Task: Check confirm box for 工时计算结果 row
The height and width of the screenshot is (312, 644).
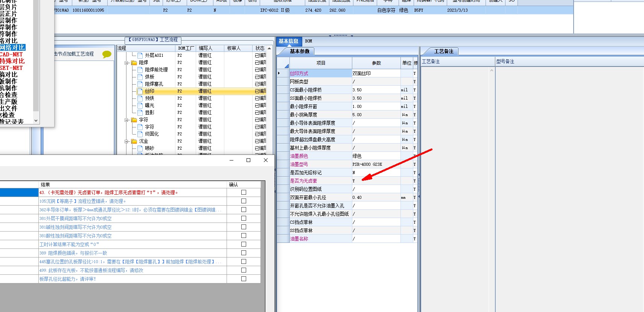Action: click(x=244, y=244)
